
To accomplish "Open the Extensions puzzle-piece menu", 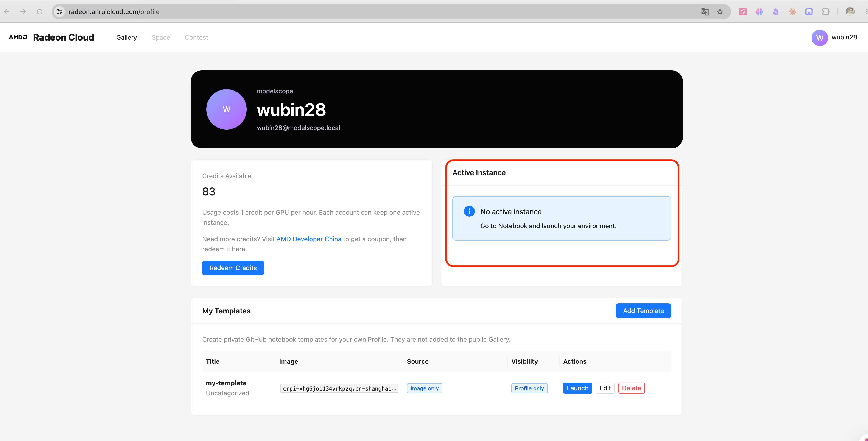I will [x=826, y=12].
